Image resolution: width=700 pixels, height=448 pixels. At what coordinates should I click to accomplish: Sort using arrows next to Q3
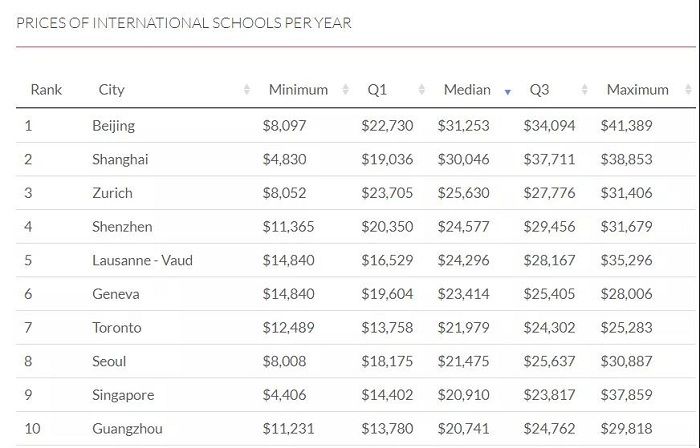(584, 90)
